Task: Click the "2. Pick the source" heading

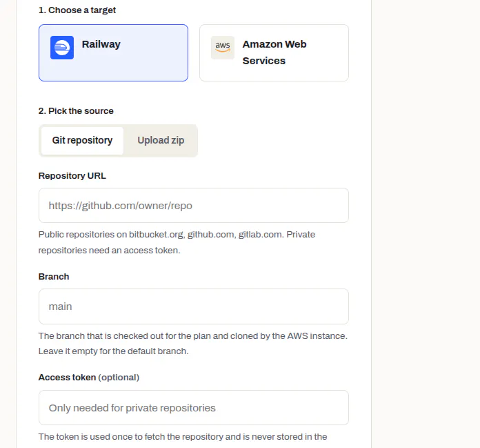Action: point(76,111)
